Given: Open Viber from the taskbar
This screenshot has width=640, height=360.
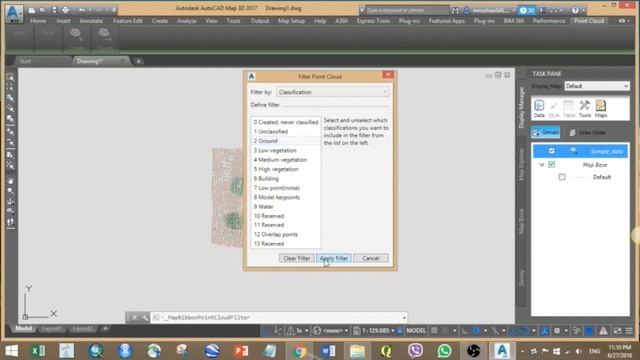Looking at the screenshot, I should [x=415, y=351].
